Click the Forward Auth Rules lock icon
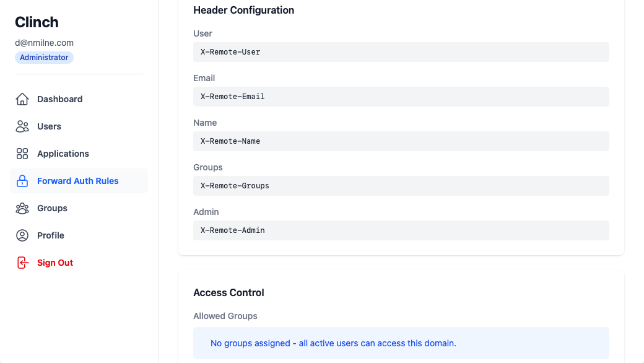Image resolution: width=644 pixels, height=363 pixels. [22, 181]
